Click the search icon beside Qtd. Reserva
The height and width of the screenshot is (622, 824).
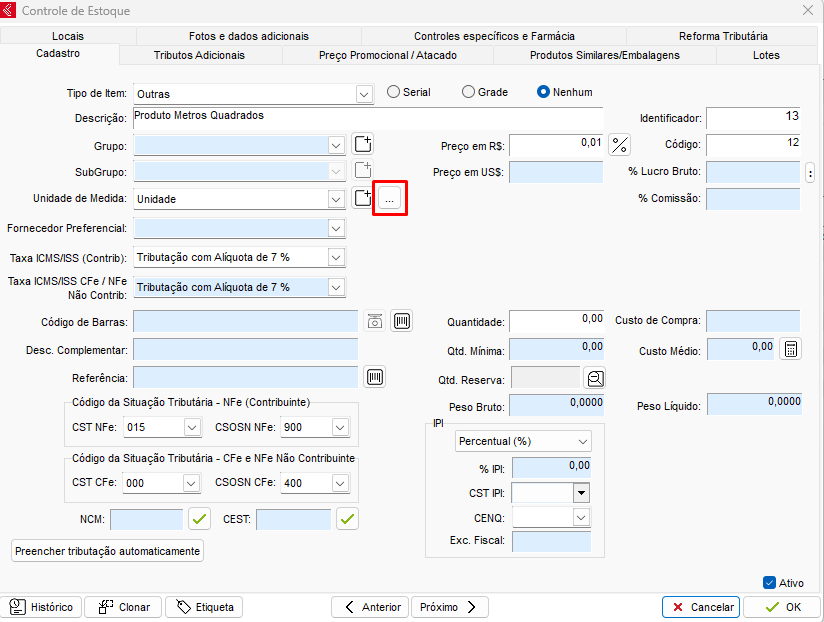pos(595,378)
